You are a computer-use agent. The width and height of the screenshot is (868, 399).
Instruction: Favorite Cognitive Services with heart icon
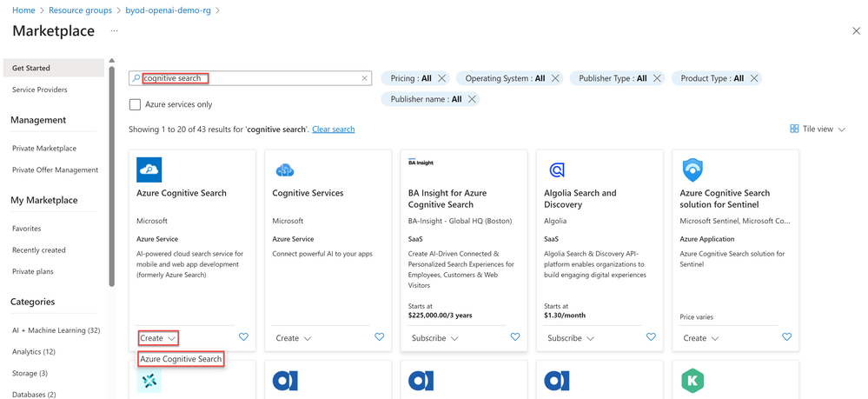coord(379,336)
